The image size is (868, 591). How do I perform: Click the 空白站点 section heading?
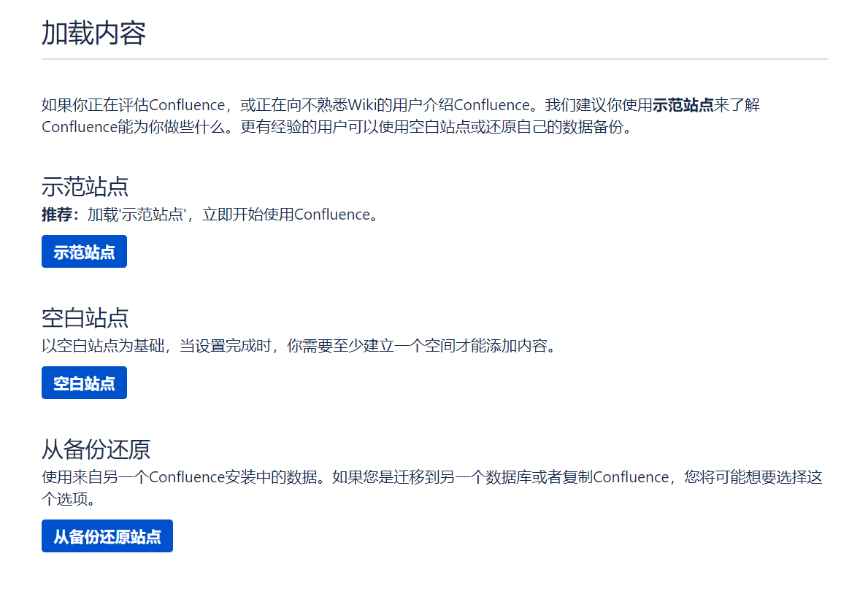click(85, 318)
